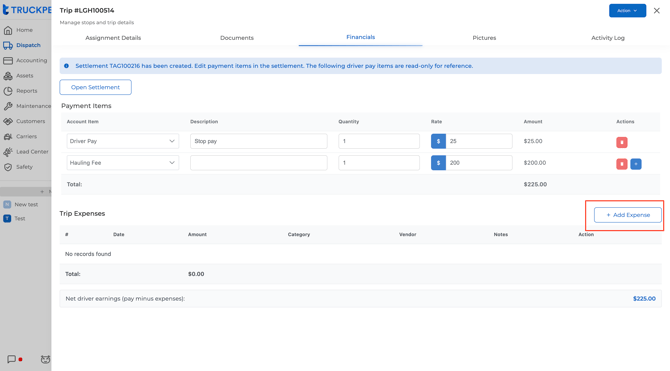Click the Truckpedia logo
Viewport: 670px width, 371px height.
tap(26, 10)
